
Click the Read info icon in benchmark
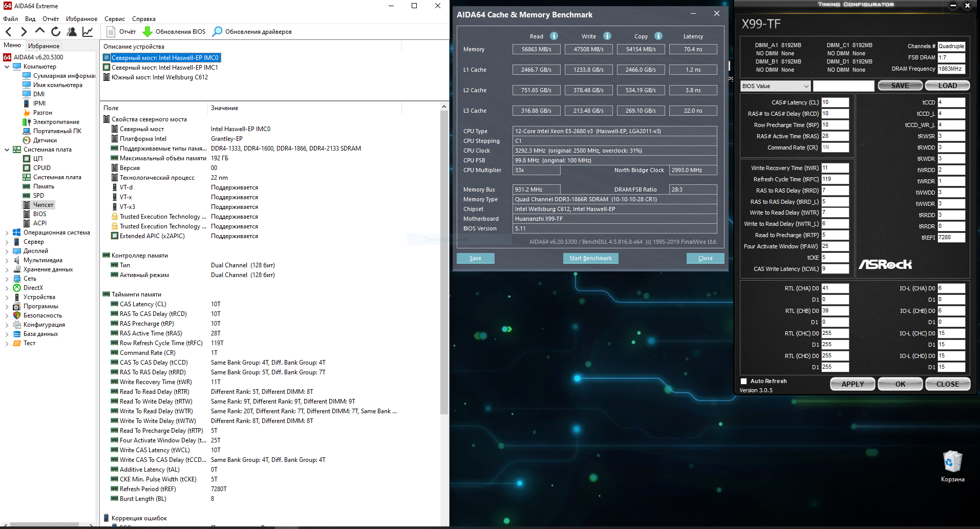tap(554, 36)
